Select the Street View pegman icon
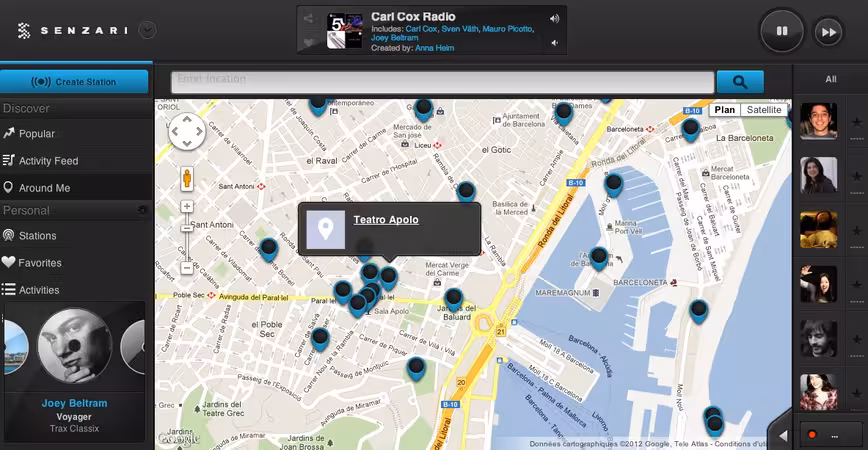 (x=187, y=179)
